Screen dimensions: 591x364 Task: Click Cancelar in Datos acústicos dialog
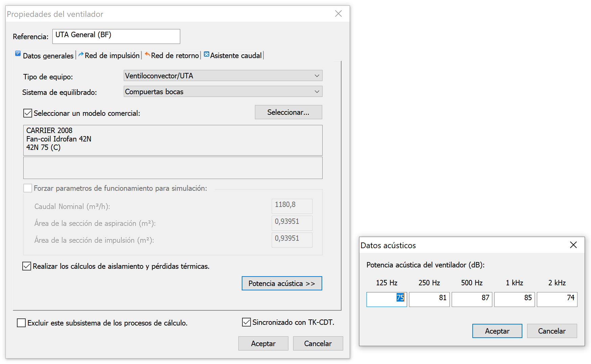(x=552, y=331)
